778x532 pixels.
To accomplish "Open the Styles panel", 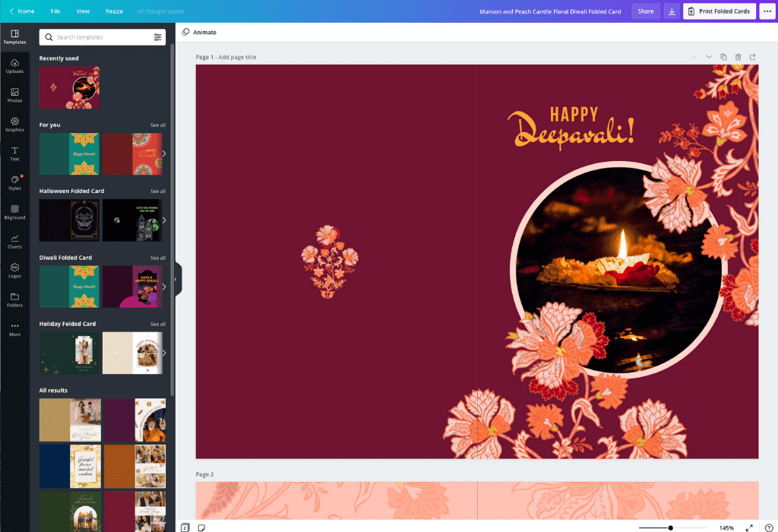I will (15, 183).
